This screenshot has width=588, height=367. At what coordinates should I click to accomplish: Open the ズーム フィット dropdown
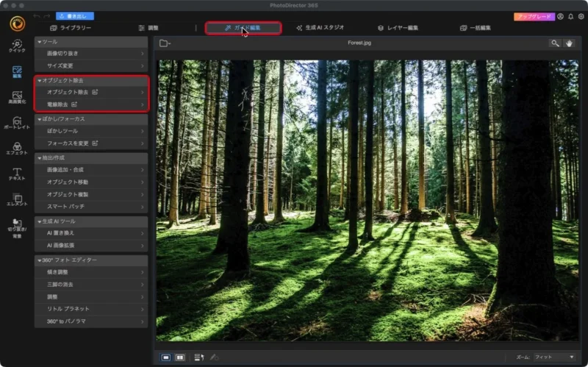554,357
